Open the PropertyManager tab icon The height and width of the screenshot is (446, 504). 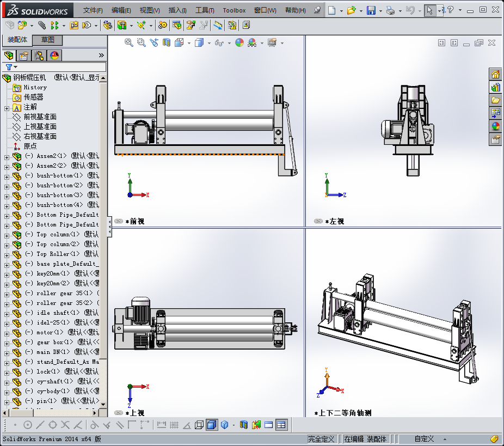click(23, 56)
